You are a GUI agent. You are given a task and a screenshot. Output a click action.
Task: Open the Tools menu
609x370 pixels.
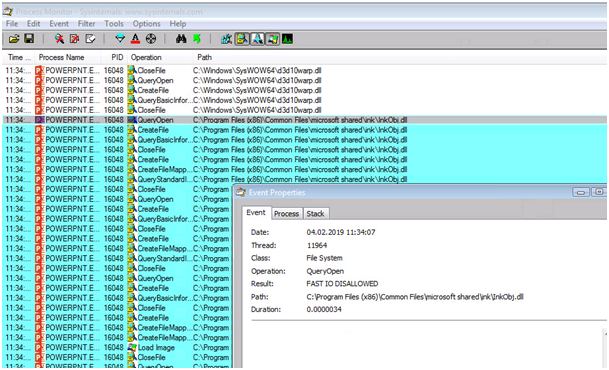(x=114, y=24)
